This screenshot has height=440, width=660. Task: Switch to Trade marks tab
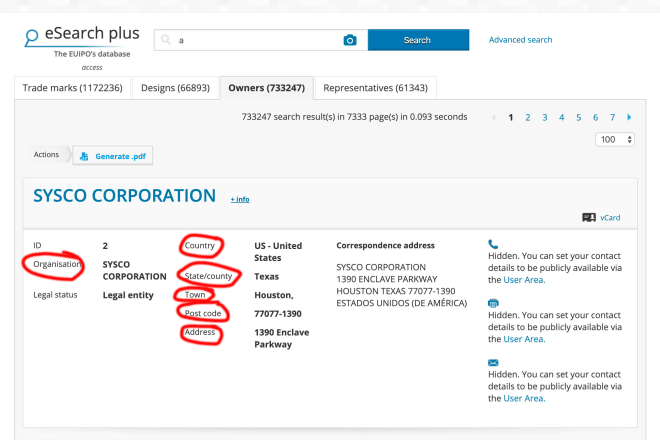click(x=72, y=88)
